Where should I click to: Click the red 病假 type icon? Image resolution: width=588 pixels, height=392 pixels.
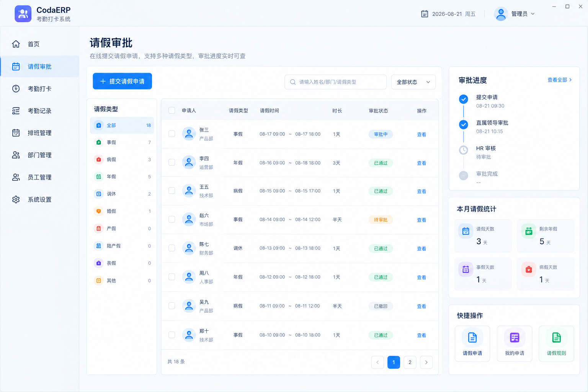99,160
